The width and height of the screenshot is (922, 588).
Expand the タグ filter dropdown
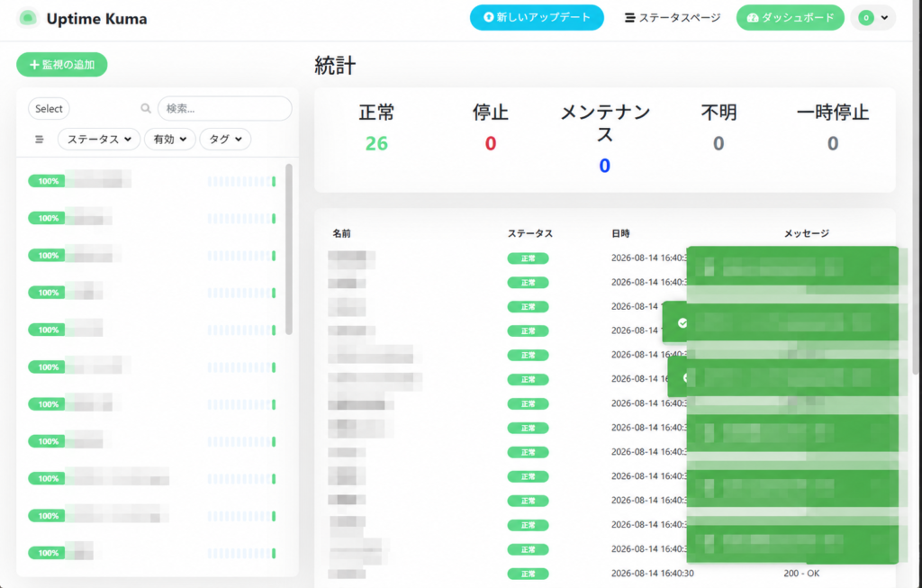pyautogui.click(x=225, y=140)
